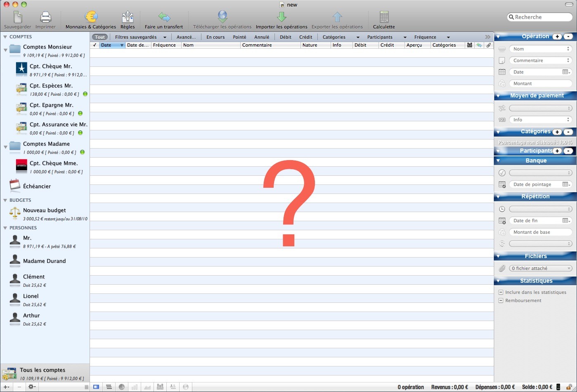The image size is (577, 392).
Task: Collapse the Répétition panel section
Action: [x=498, y=197]
